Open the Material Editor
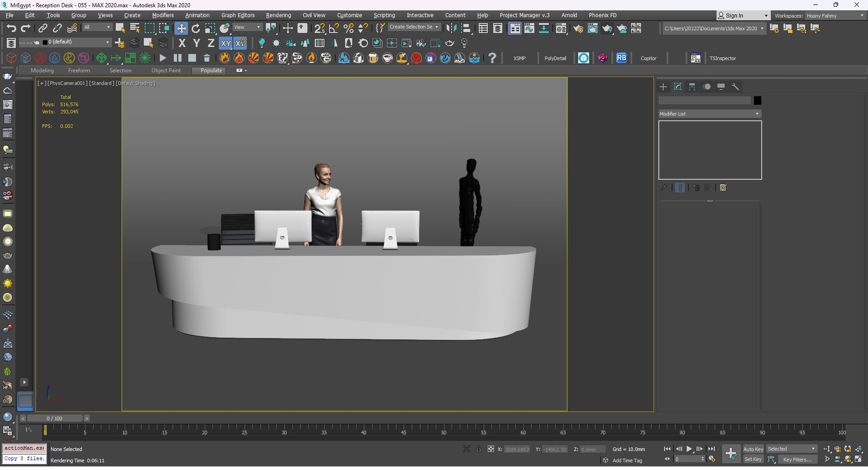The width and height of the screenshot is (868, 470). [561, 28]
